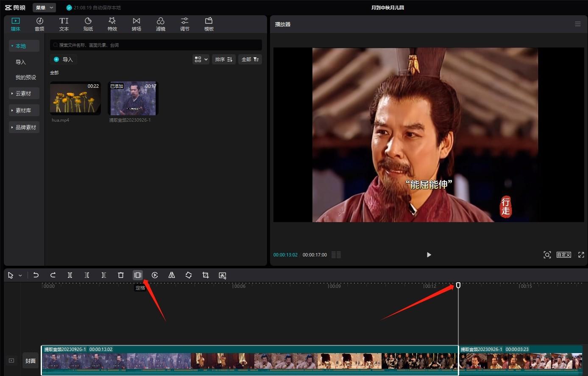Open the 特效 effects tab
This screenshot has width=588, height=376.
pos(112,24)
